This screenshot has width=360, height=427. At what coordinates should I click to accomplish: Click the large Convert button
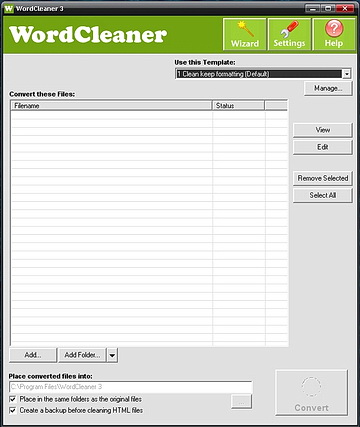(311, 392)
